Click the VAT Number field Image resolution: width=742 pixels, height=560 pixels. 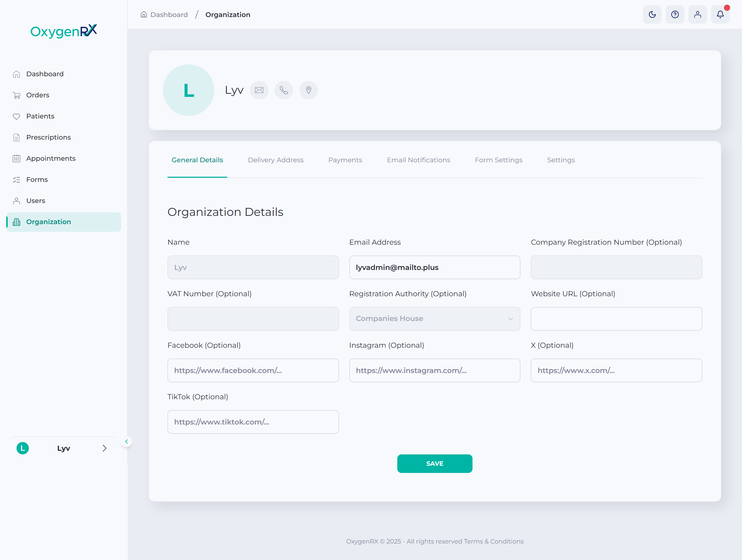tap(253, 319)
